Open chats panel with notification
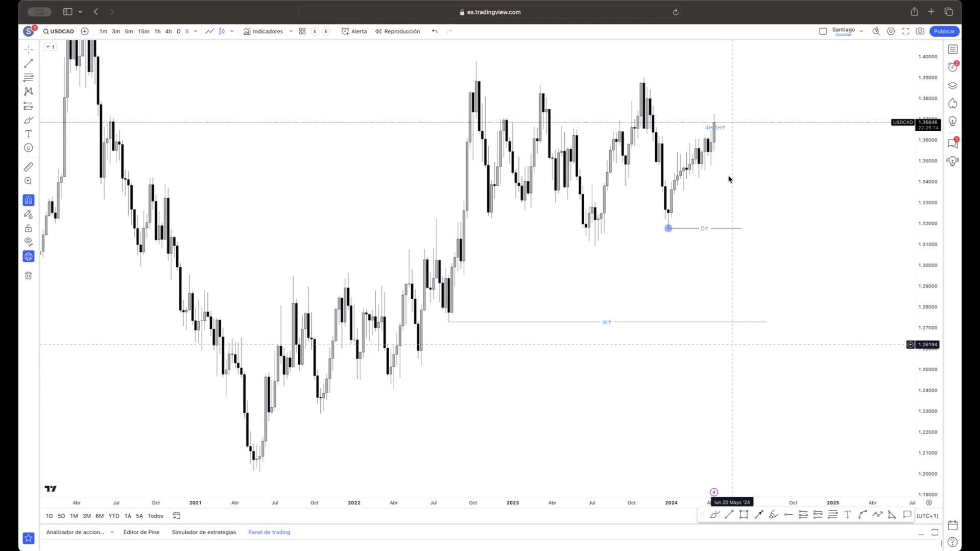Screen dimensions: 980x551 pos(952,143)
